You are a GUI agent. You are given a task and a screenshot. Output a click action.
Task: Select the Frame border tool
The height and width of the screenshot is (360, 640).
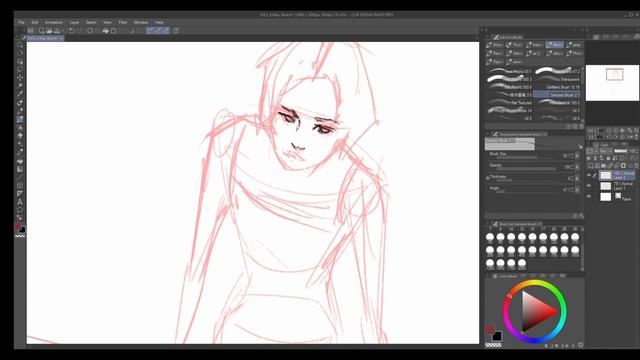pyautogui.click(x=20, y=186)
